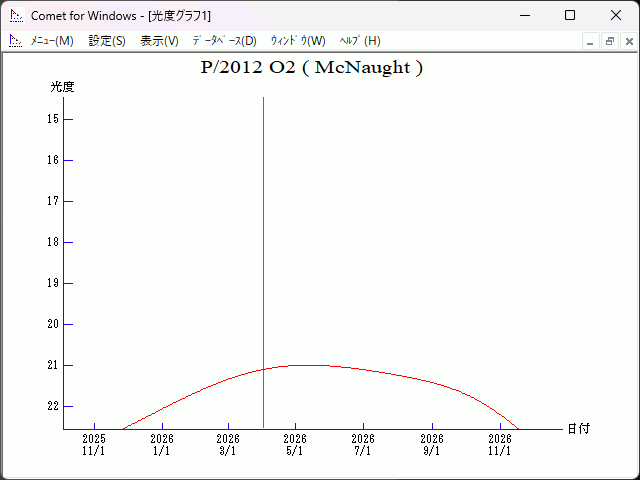The image size is (640, 480).
Task: Open the 設定(S) settings menu
Action: [x=107, y=41]
